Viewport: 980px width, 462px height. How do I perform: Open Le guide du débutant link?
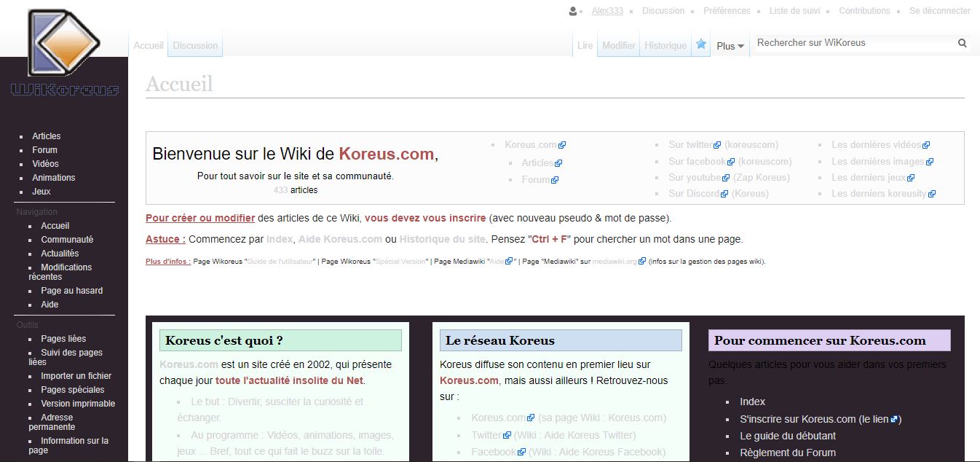coord(787,436)
